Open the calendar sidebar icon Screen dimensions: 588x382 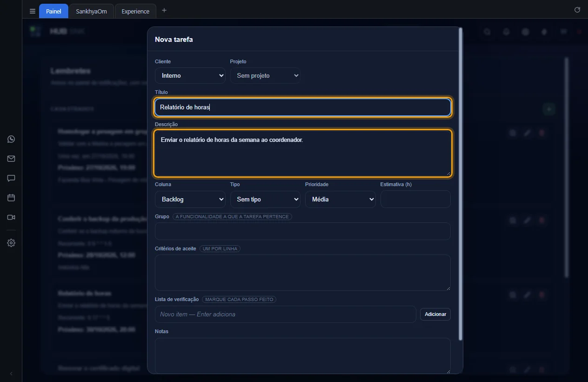[x=11, y=198]
